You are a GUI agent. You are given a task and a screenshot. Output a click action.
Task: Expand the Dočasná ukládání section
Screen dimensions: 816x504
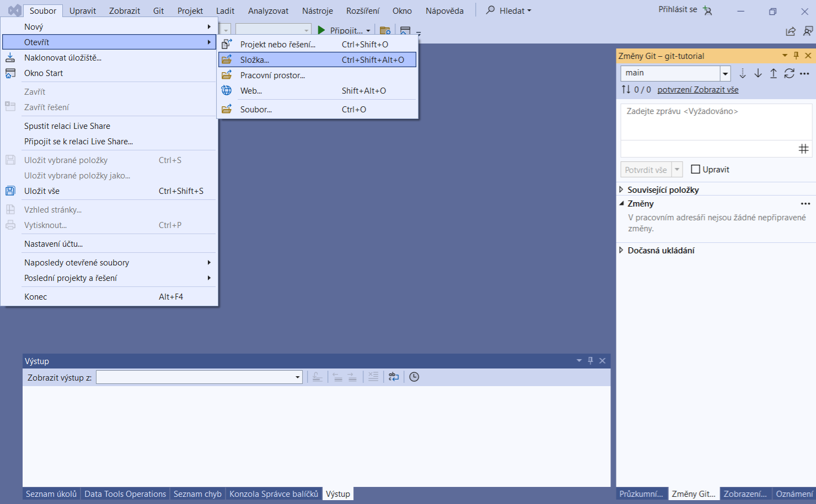click(621, 250)
